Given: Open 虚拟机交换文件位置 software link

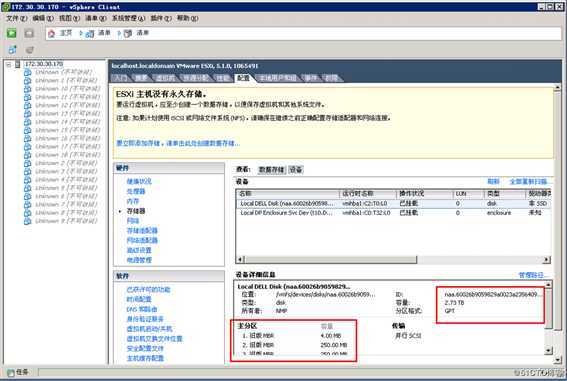Looking at the screenshot, I should pyautogui.click(x=155, y=339).
